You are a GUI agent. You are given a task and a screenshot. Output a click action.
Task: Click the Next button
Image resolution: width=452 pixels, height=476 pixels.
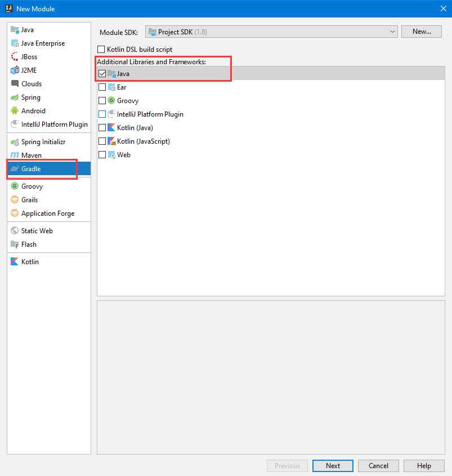coord(333,466)
